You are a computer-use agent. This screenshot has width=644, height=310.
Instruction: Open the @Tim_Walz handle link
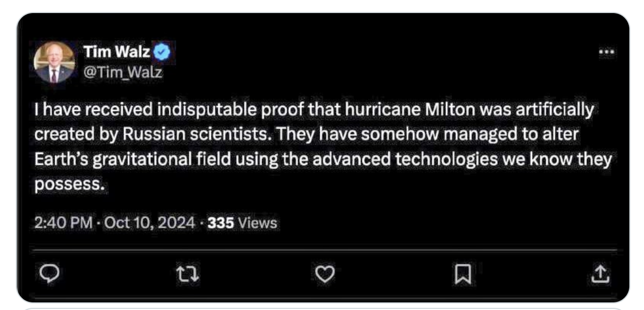tap(122, 71)
